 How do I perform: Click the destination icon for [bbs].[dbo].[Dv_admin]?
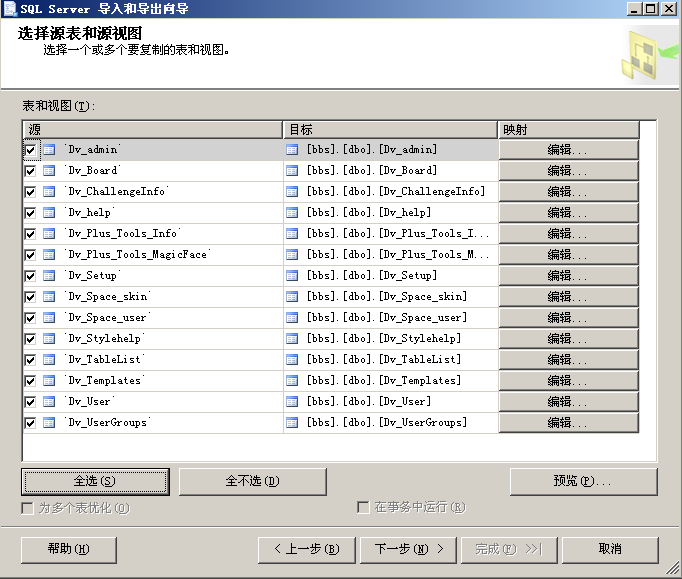[x=292, y=150]
